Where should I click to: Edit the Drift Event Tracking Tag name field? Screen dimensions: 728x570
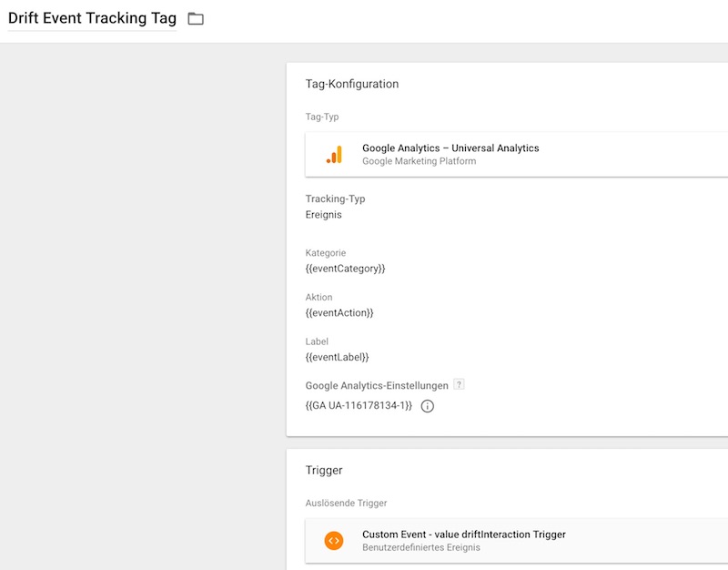point(92,19)
